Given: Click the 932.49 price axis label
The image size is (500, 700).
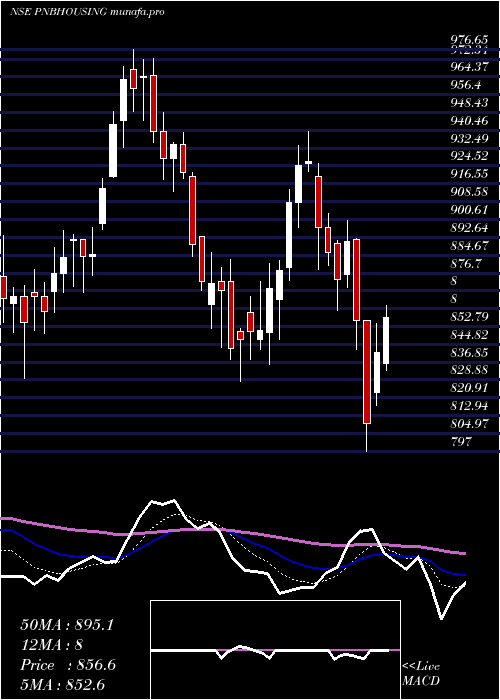Looking at the screenshot, I should pos(469,138).
